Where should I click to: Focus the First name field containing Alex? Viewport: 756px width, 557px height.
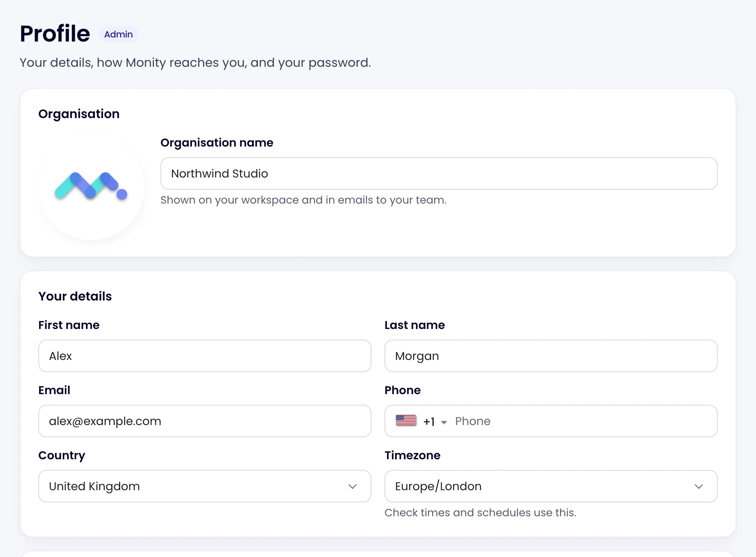(204, 356)
